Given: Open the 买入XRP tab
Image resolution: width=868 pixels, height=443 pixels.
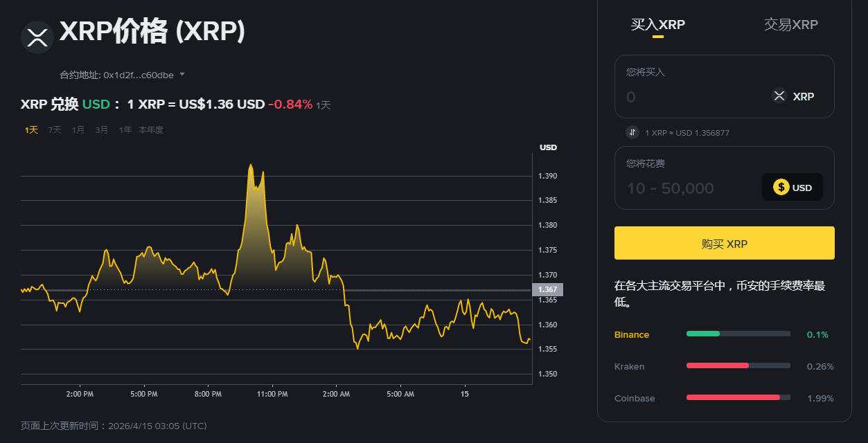Looking at the screenshot, I should pyautogui.click(x=658, y=25).
